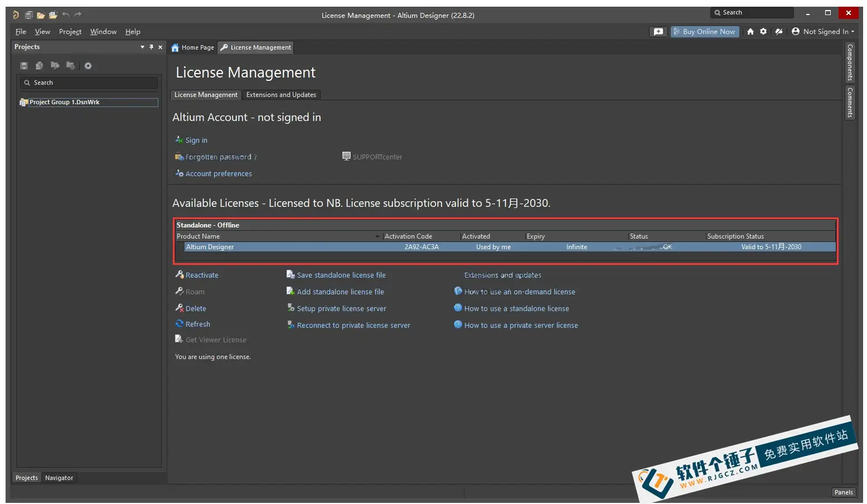Click the feedback speech bubble icon
The height and width of the screenshot is (504, 867).
tap(658, 32)
